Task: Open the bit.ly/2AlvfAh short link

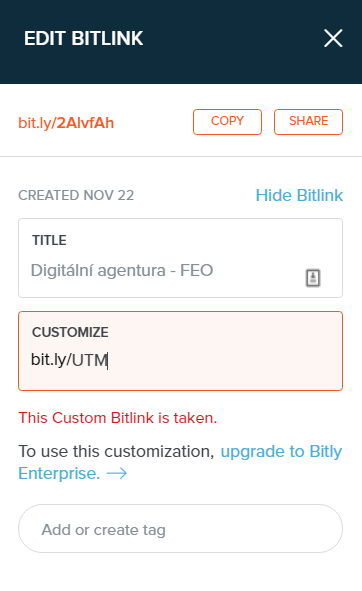Action: click(66, 123)
